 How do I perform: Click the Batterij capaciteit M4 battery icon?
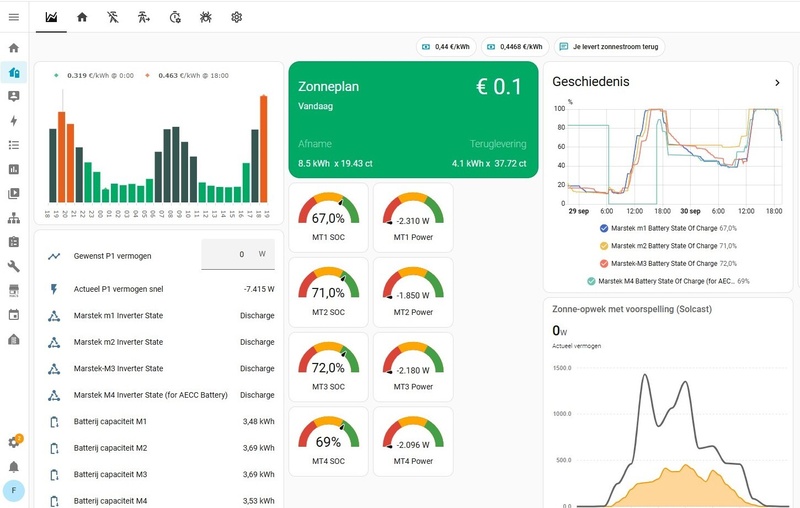click(x=54, y=501)
